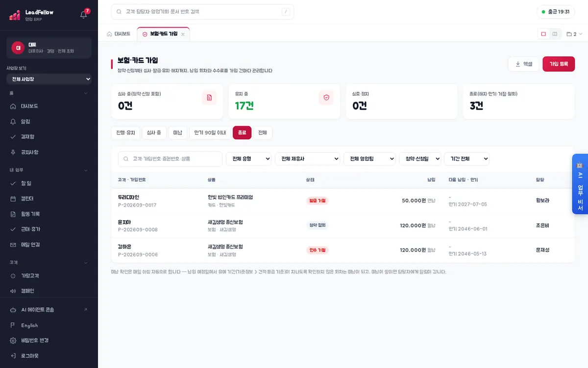Open the English language link

coord(49,325)
